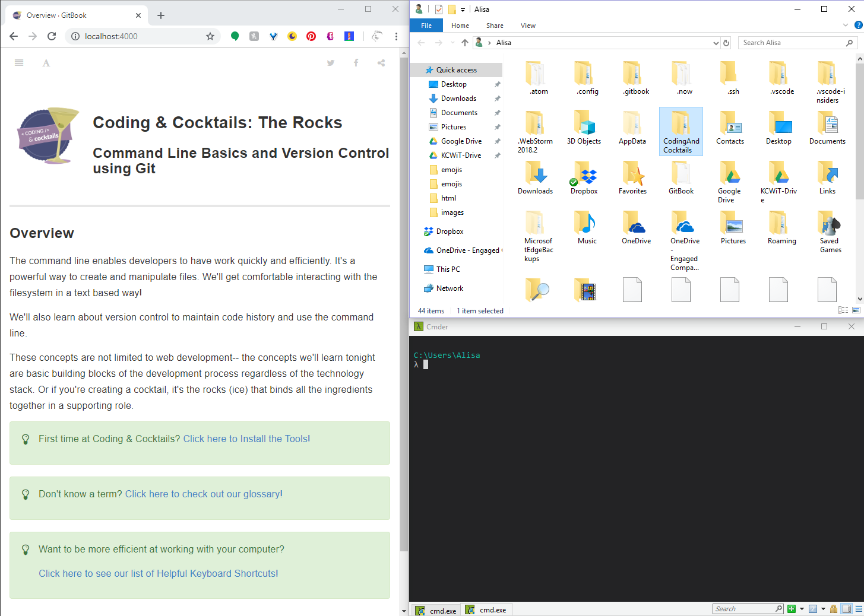
Task: Open GitBook share options icon
Action: pos(381,63)
